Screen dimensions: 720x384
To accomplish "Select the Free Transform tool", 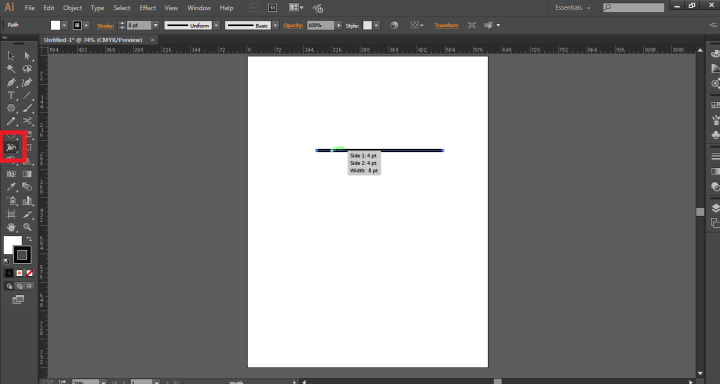I will [x=28, y=147].
